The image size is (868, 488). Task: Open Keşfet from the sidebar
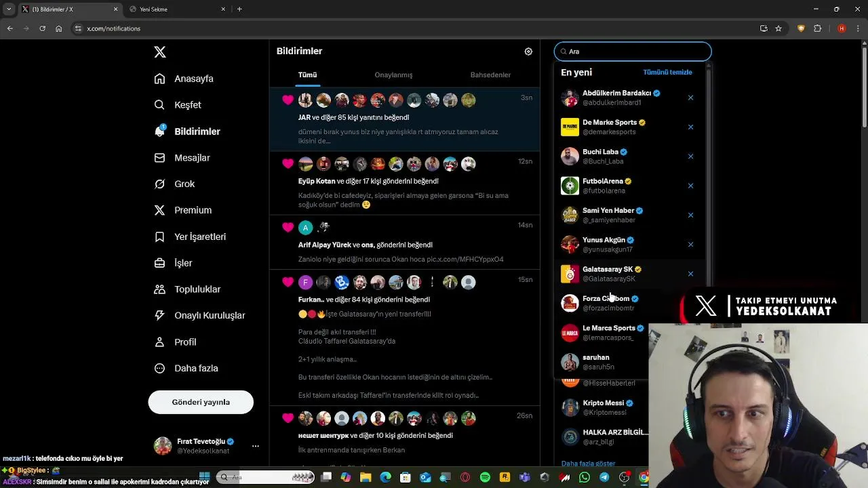178,105
